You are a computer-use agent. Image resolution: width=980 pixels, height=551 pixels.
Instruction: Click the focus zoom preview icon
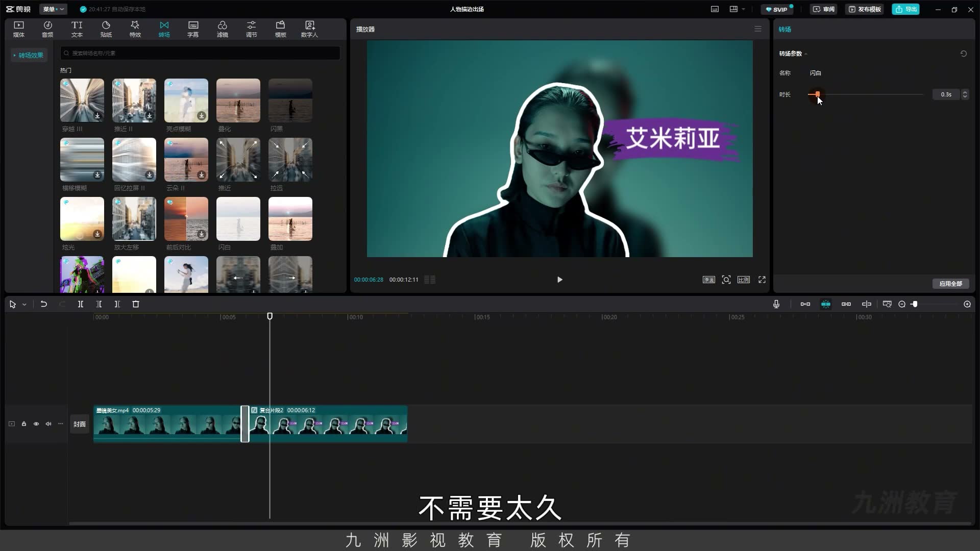click(x=726, y=280)
